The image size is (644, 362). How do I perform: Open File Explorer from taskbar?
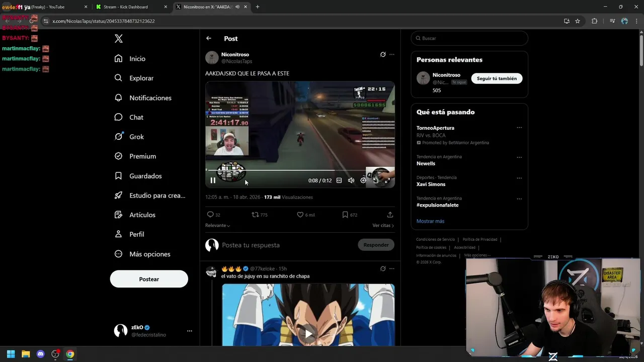(x=26, y=354)
